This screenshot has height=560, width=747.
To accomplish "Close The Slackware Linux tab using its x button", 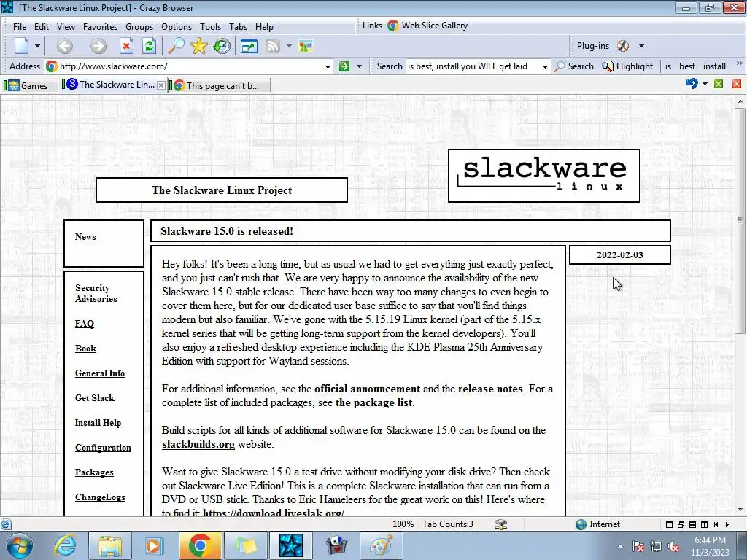I will (x=161, y=85).
